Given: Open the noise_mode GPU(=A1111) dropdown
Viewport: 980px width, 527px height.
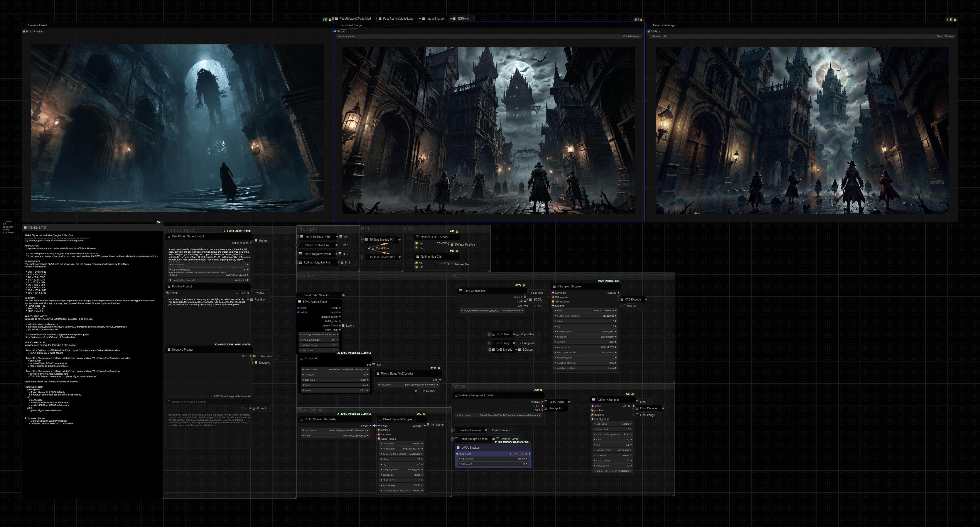Looking at the screenshot, I should point(585,347).
